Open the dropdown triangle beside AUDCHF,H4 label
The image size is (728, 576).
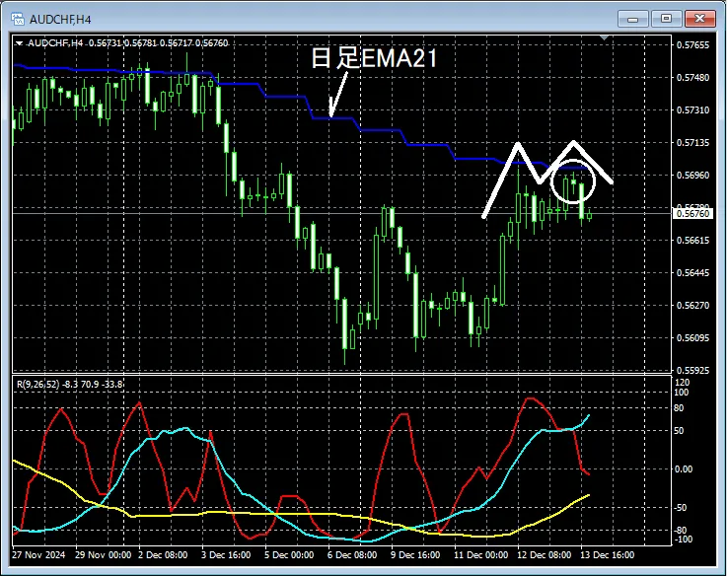(x=19, y=43)
